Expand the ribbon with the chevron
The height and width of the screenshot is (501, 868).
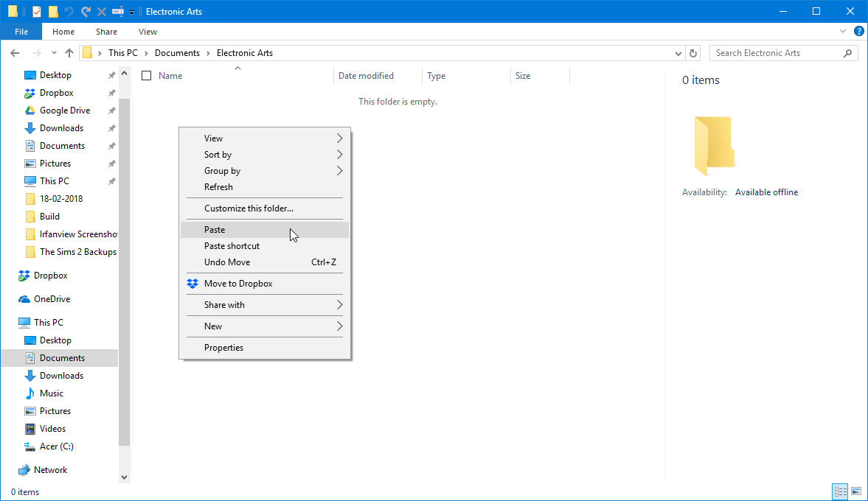[842, 32]
